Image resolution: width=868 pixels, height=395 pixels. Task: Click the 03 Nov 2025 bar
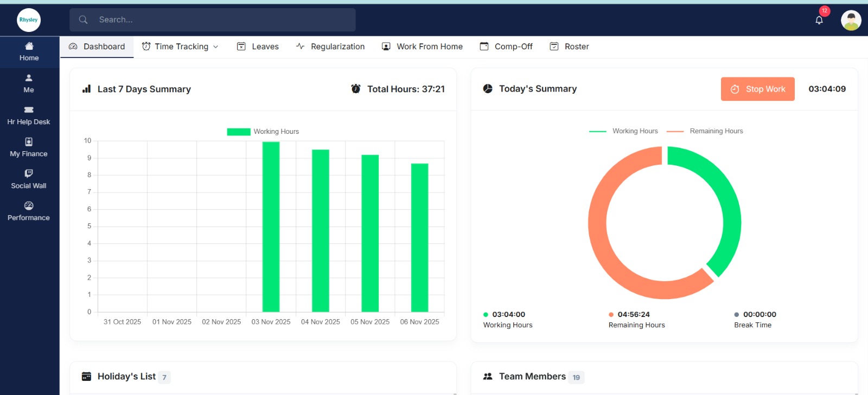click(271, 227)
